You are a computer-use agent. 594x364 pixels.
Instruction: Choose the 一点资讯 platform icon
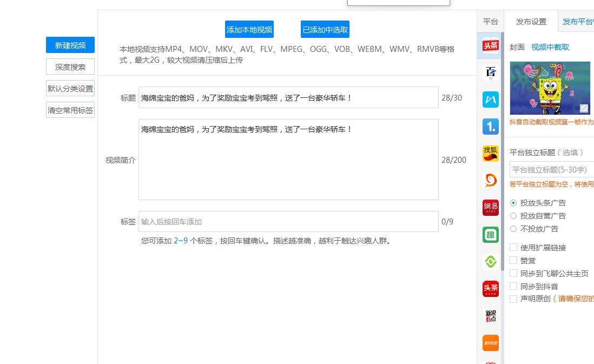(x=490, y=126)
